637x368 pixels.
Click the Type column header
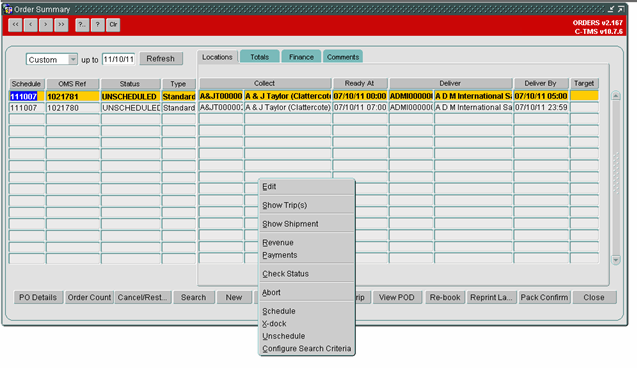[178, 84]
